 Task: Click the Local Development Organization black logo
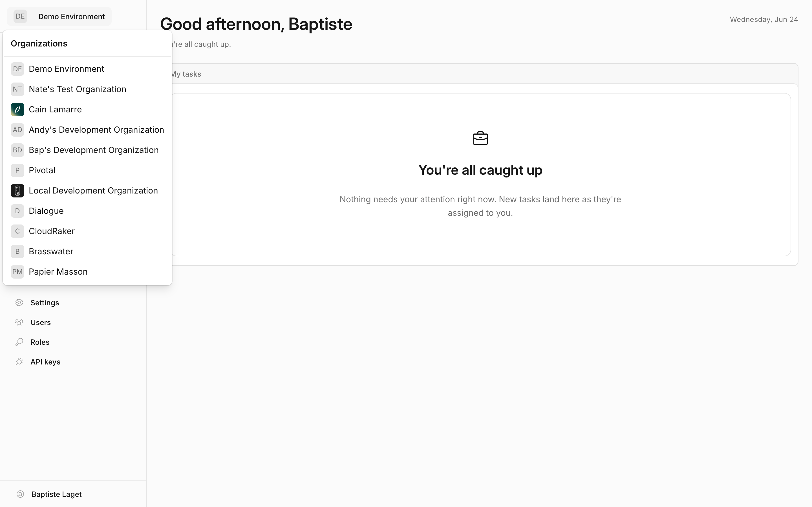[x=17, y=191]
